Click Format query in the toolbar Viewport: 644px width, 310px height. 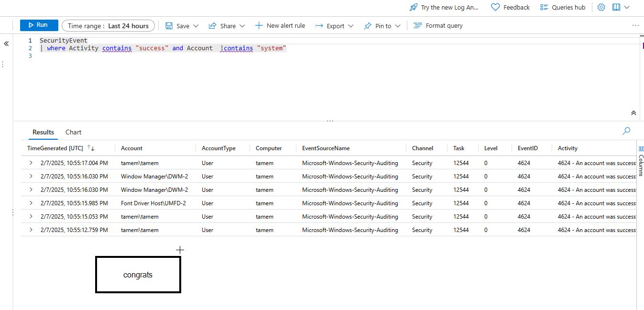click(438, 26)
